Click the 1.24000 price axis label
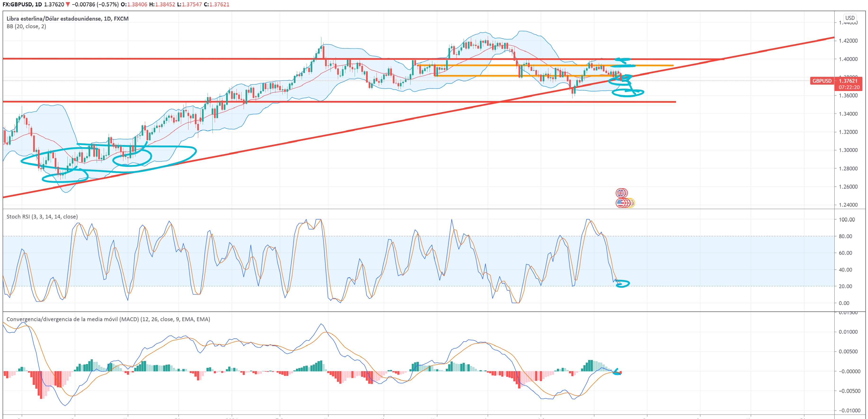Screen dimensions: 868x419 (848, 205)
